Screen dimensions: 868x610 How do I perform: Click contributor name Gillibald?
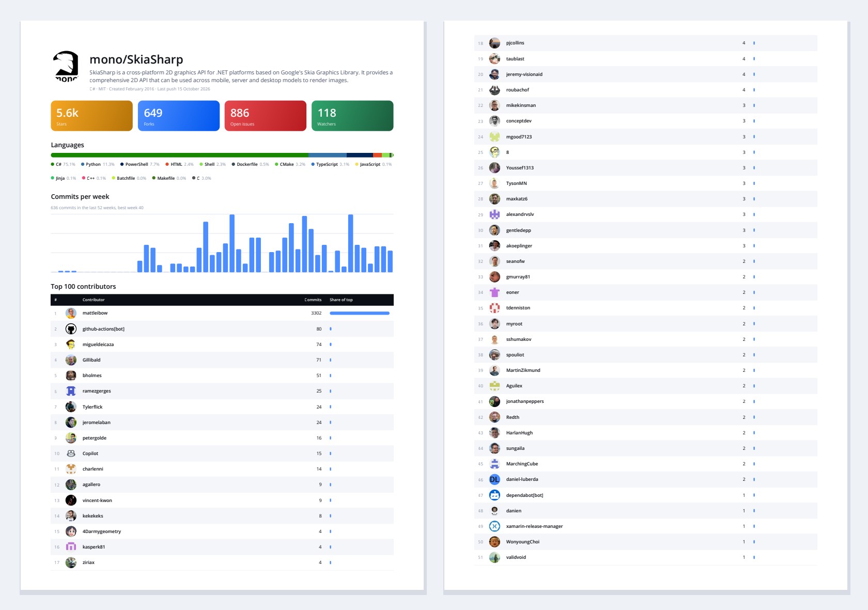(x=91, y=360)
